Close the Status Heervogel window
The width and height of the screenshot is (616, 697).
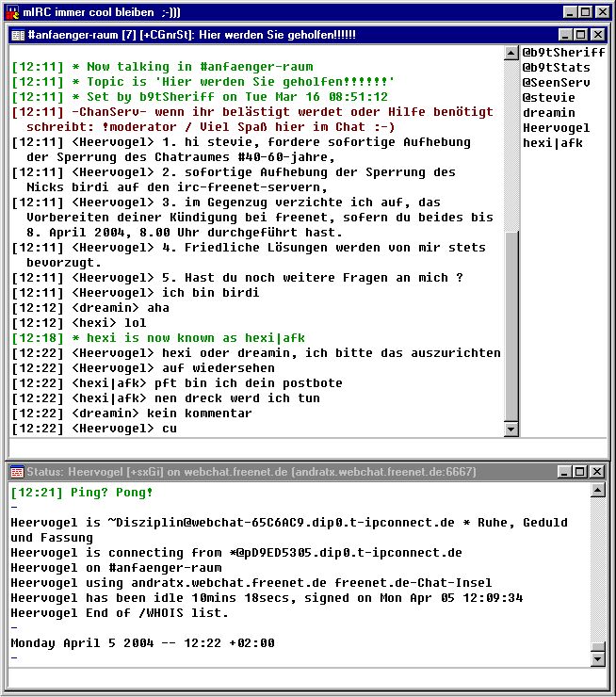click(597, 472)
